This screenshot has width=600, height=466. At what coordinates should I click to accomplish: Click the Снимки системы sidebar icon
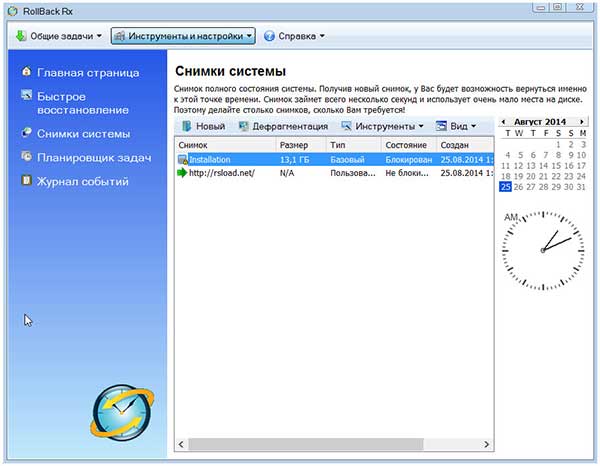tap(26, 132)
